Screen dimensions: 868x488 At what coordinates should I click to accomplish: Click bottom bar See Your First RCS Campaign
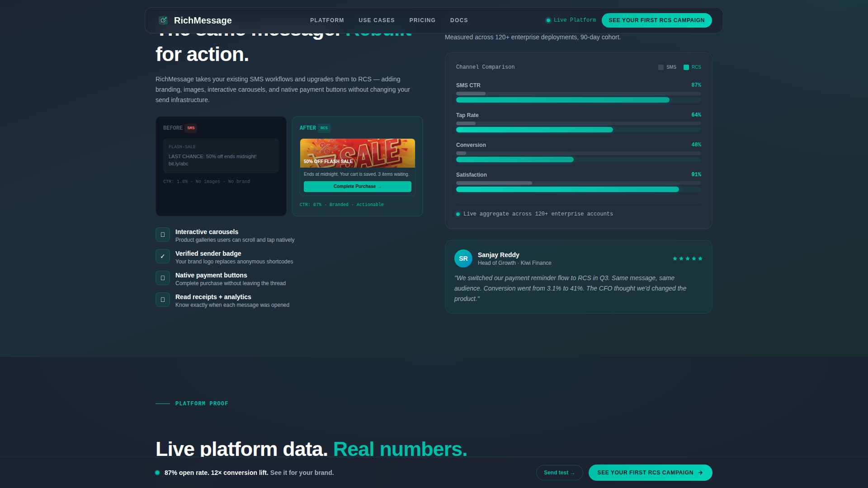tap(650, 473)
